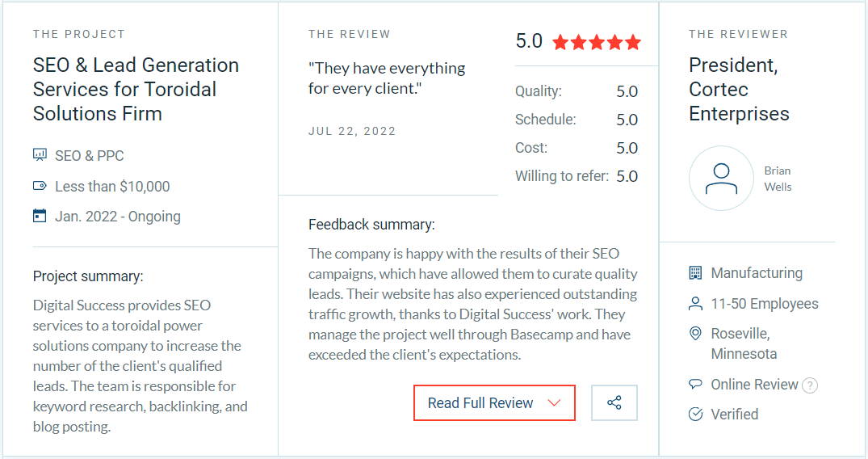
Task: Open the SEO & Lead Generation project title
Action: pos(136,89)
